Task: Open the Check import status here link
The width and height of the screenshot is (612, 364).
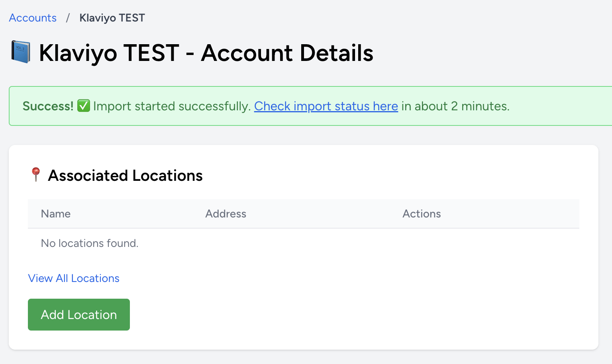Action: pyautogui.click(x=326, y=106)
